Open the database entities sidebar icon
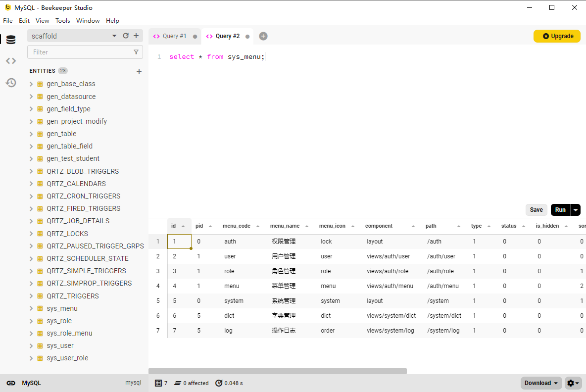The width and height of the screenshot is (586, 392). (11, 40)
